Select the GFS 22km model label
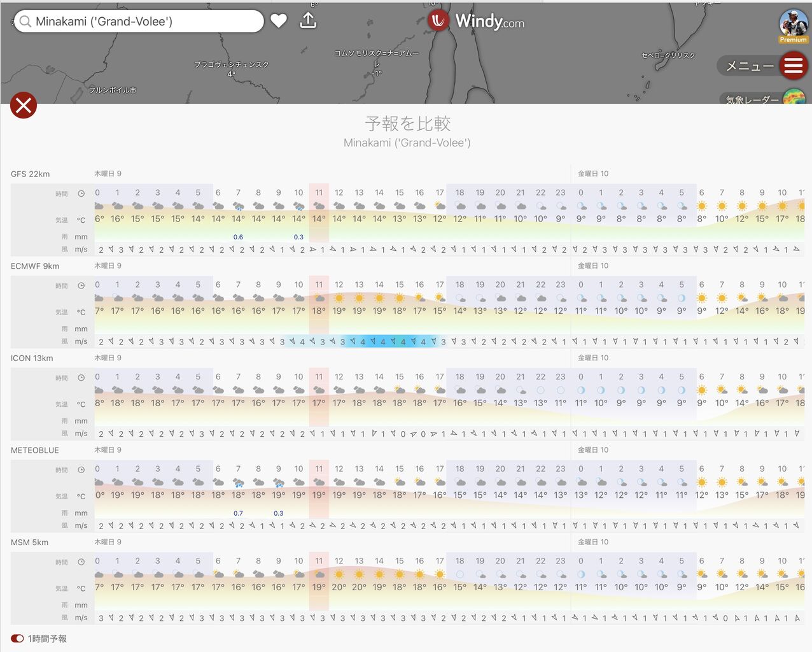 pos(30,174)
